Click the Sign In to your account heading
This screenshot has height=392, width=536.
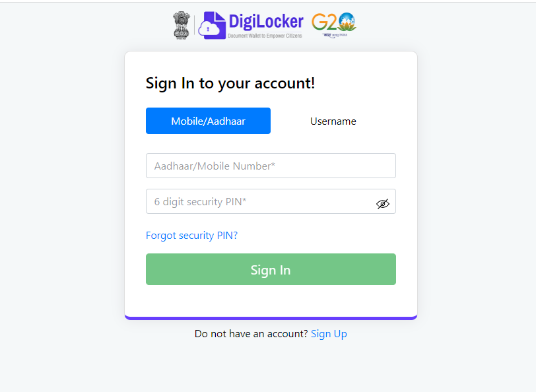click(x=230, y=83)
